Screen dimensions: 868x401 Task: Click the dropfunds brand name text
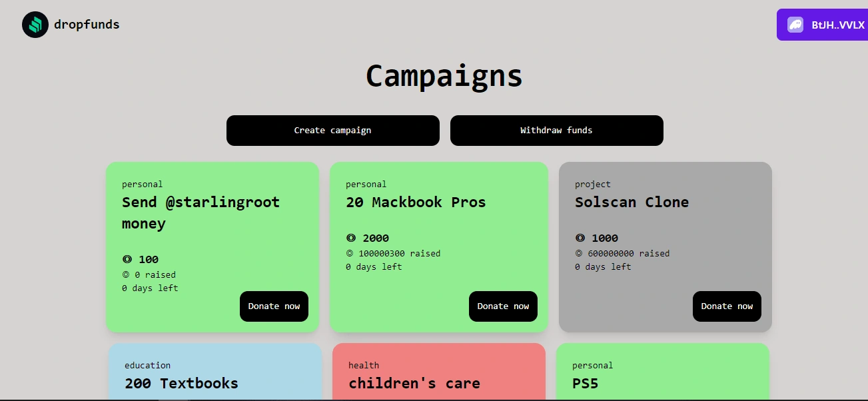pos(87,25)
